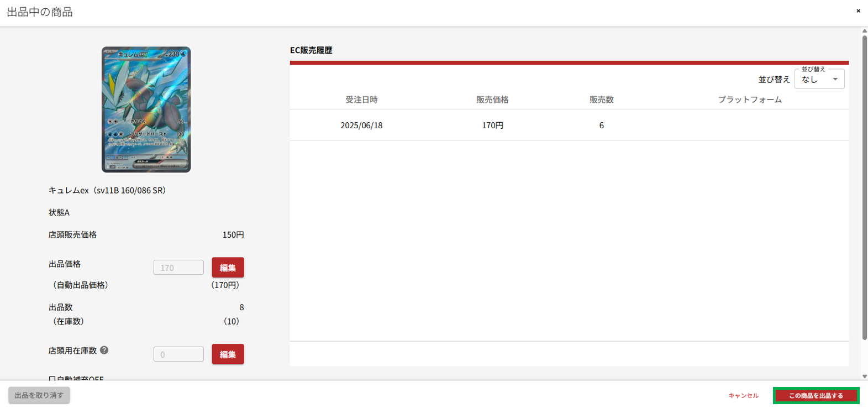The image size is (868, 408).
Task: Click the 販売価格 column header
Action: (492, 100)
